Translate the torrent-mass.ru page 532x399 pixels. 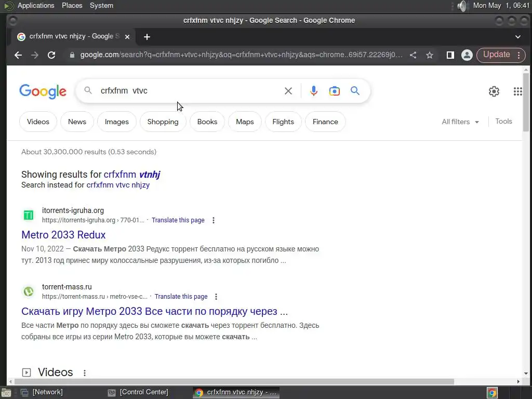(x=181, y=297)
